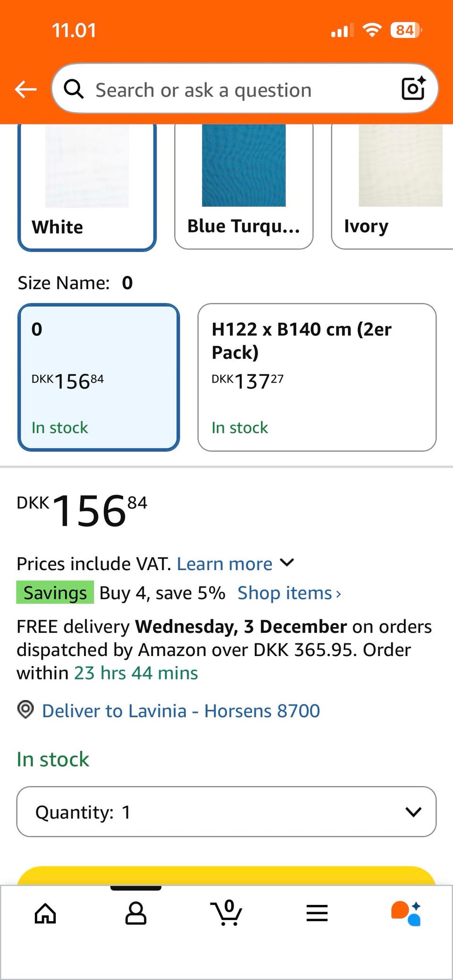Open the Quantity dropdown
The height and width of the screenshot is (980, 453).
pos(226,812)
